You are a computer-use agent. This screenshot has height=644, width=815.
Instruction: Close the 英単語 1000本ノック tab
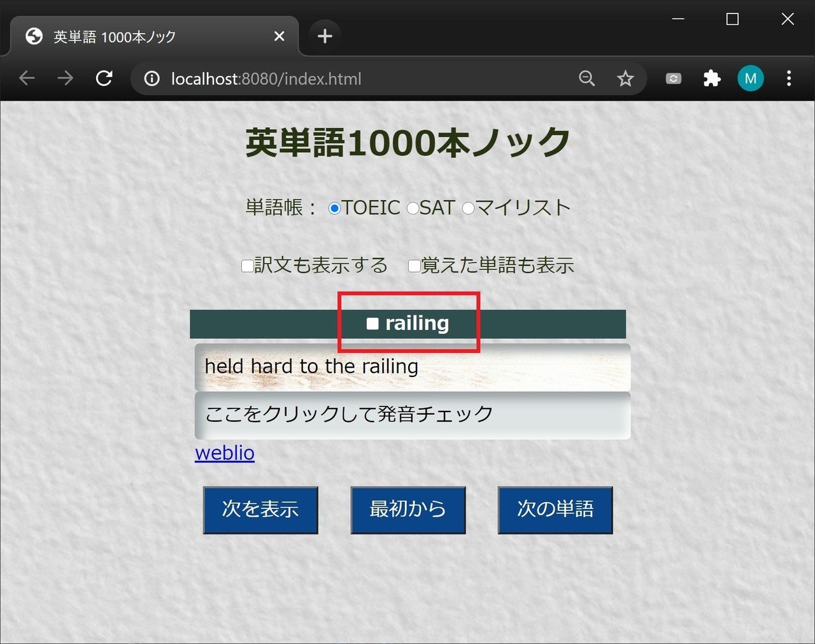[279, 36]
